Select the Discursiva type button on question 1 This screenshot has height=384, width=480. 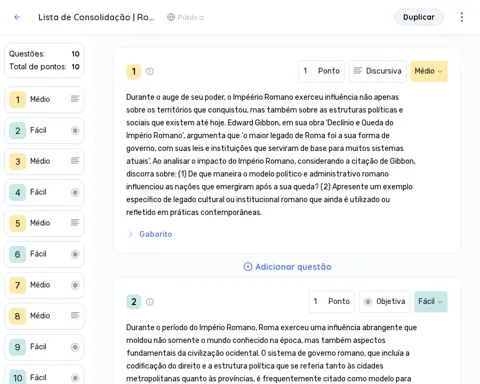pos(377,71)
